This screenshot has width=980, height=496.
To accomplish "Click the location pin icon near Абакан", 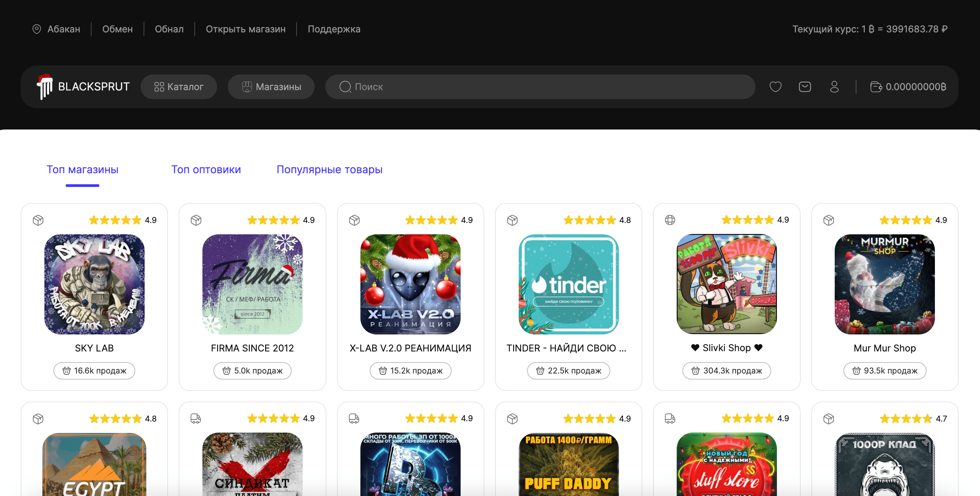I will pos(36,29).
